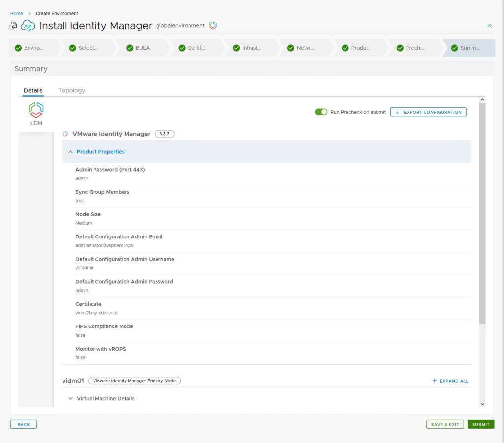Select the Details tab
This screenshot has width=504, height=443.
pyautogui.click(x=33, y=90)
